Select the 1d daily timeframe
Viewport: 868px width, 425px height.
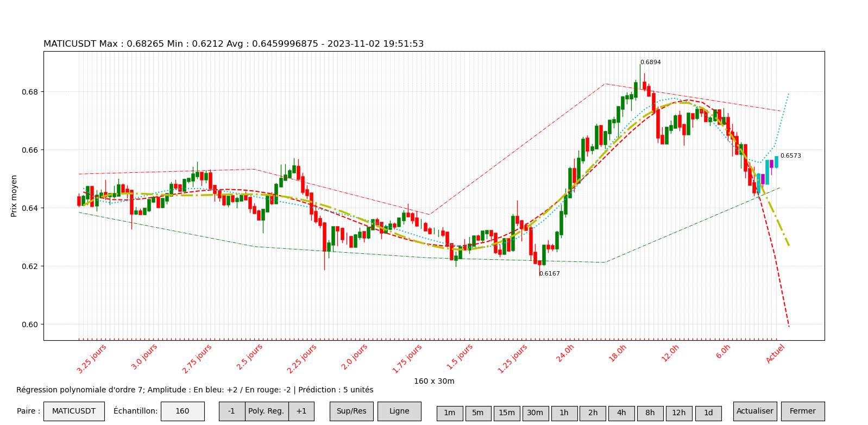(x=708, y=413)
